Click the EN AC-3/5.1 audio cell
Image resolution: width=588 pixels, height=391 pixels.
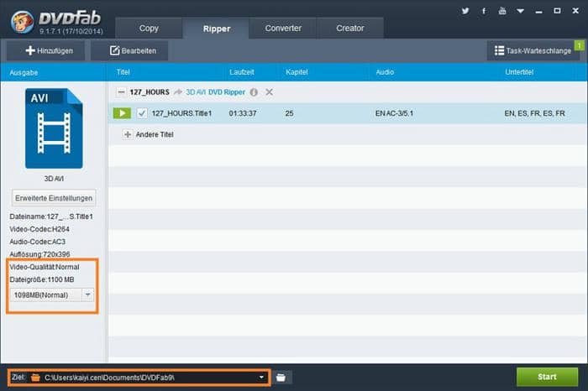[x=394, y=113]
